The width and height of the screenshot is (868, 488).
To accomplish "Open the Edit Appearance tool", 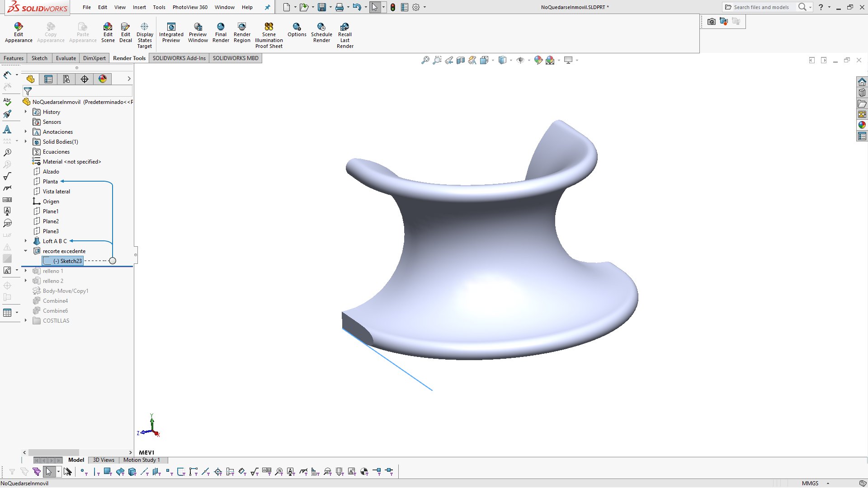I will tap(19, 33).
